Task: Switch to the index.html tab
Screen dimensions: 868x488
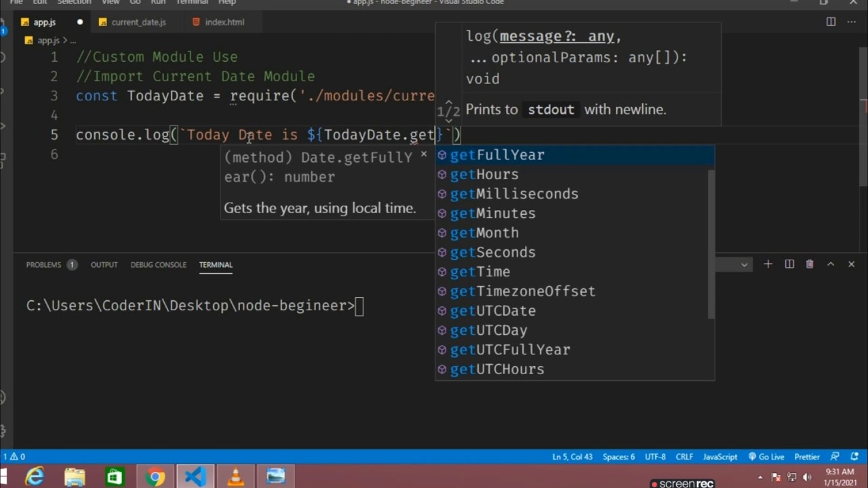Action: (x=224, y=22)
